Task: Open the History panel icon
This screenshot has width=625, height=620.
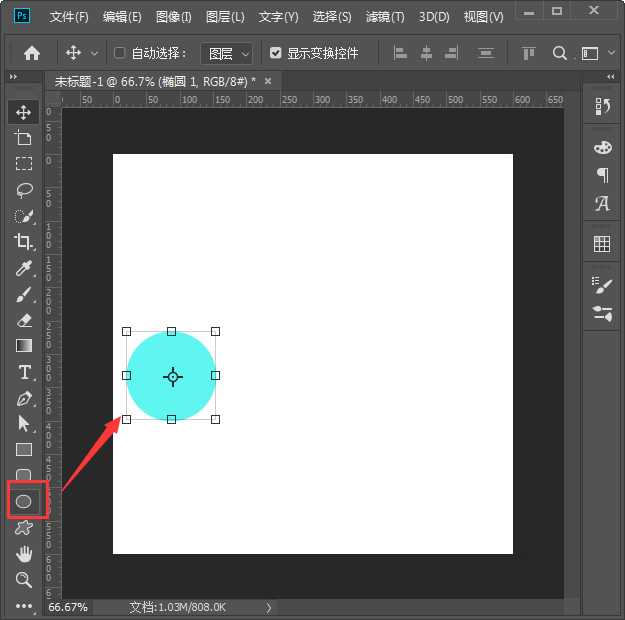Action: 602,107
